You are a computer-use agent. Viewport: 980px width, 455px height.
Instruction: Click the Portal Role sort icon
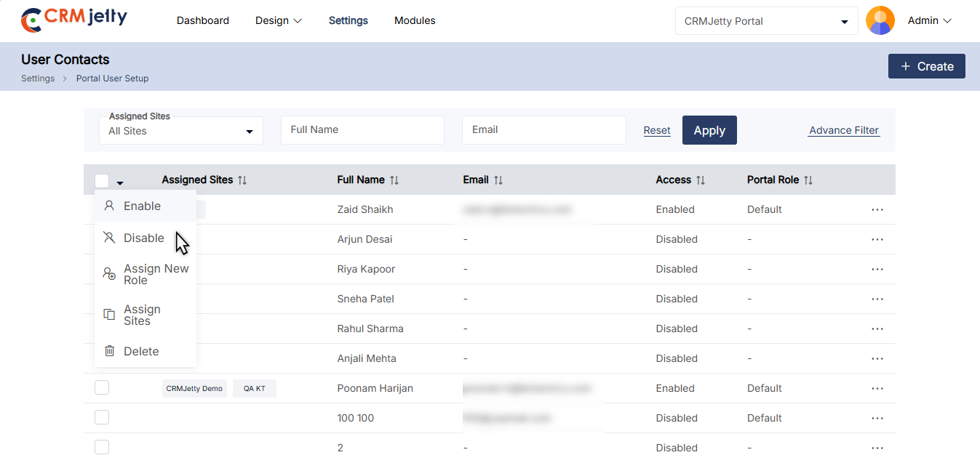pyautogui.click(x=808, y=180)
